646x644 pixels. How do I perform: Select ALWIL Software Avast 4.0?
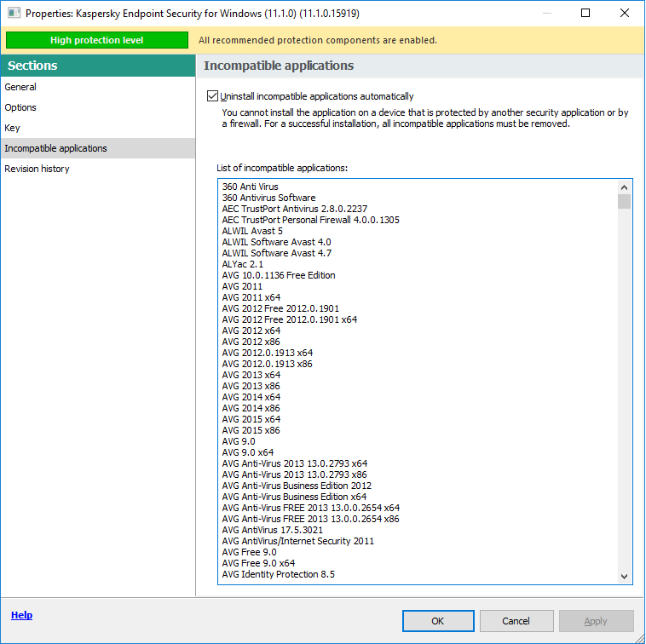276,242
